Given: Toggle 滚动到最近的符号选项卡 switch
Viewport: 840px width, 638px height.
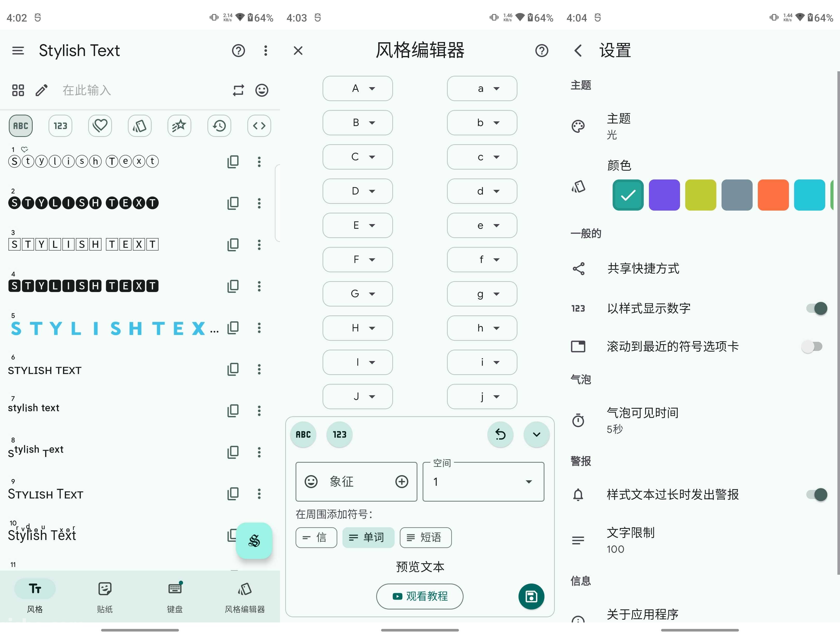Looking at the screenshot, I should (812, 346).
